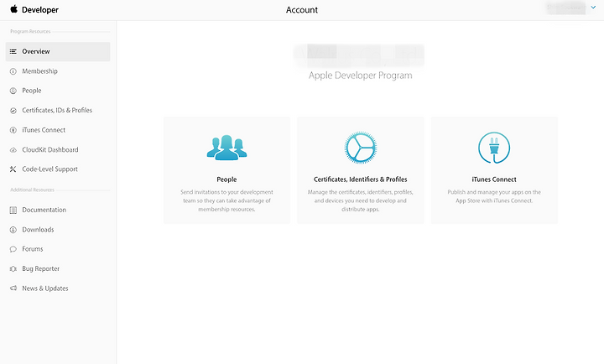604x364 pixels.
Task: Click the iTunes Connect sidebar icon
Action: click(13, 130)
